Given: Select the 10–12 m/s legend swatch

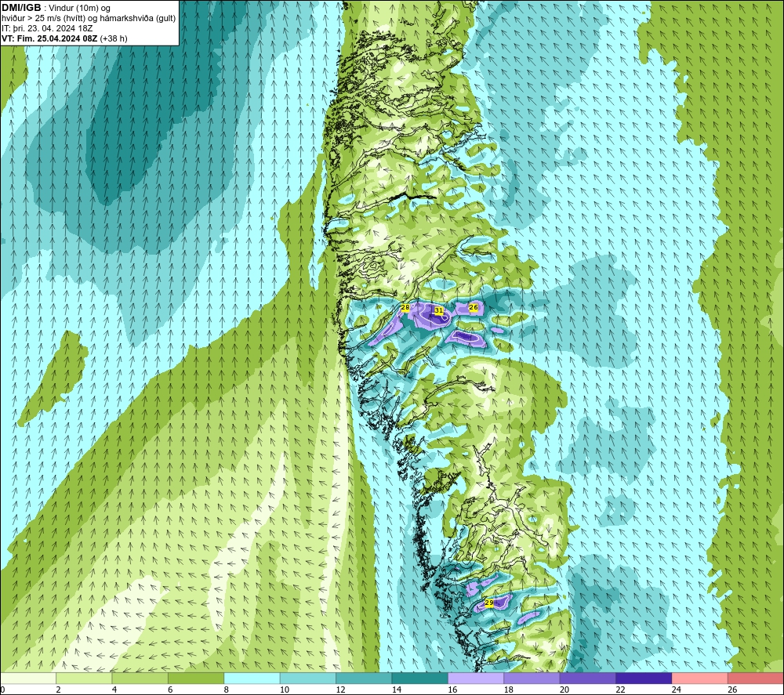Looking at the screenshot, I should click(308, 679).
